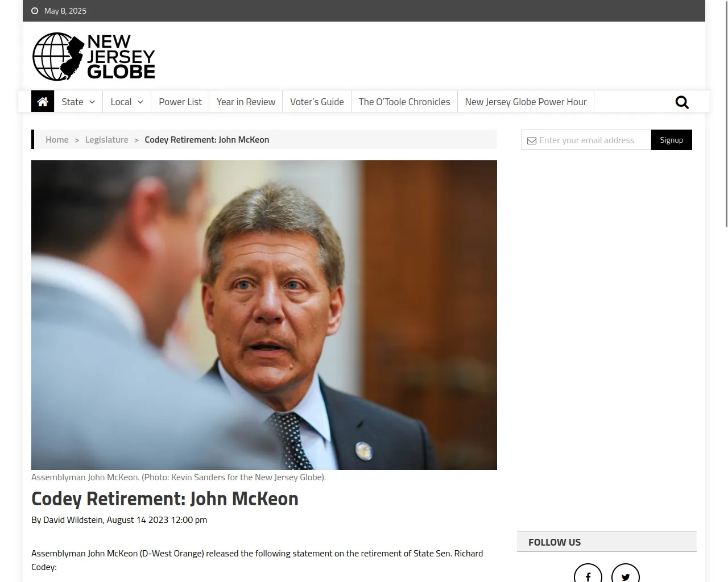Image resolution: width=728 pixels, height=582 pixels.
Task: Click date text 'May 8, 2025'
Action: coord(65,11)
